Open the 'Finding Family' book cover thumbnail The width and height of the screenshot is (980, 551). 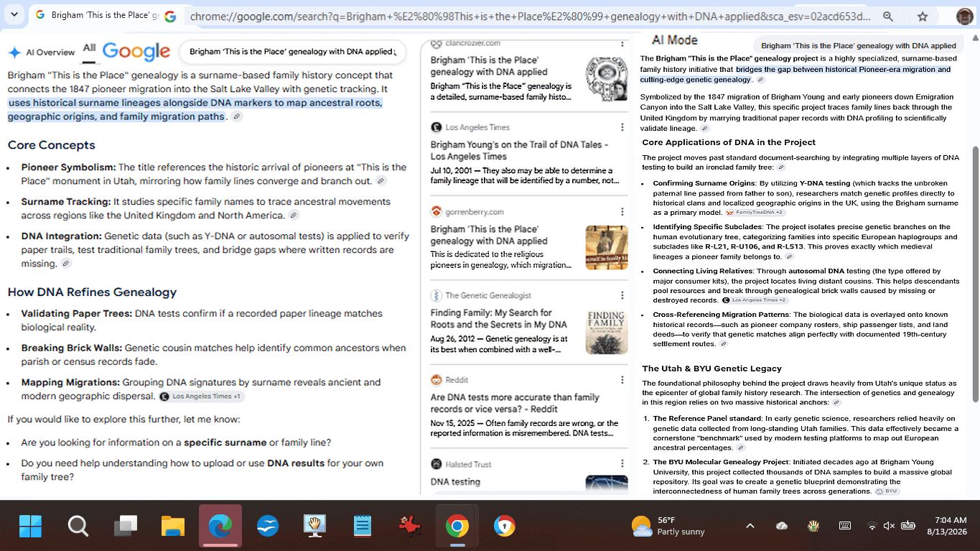(607, 331)
